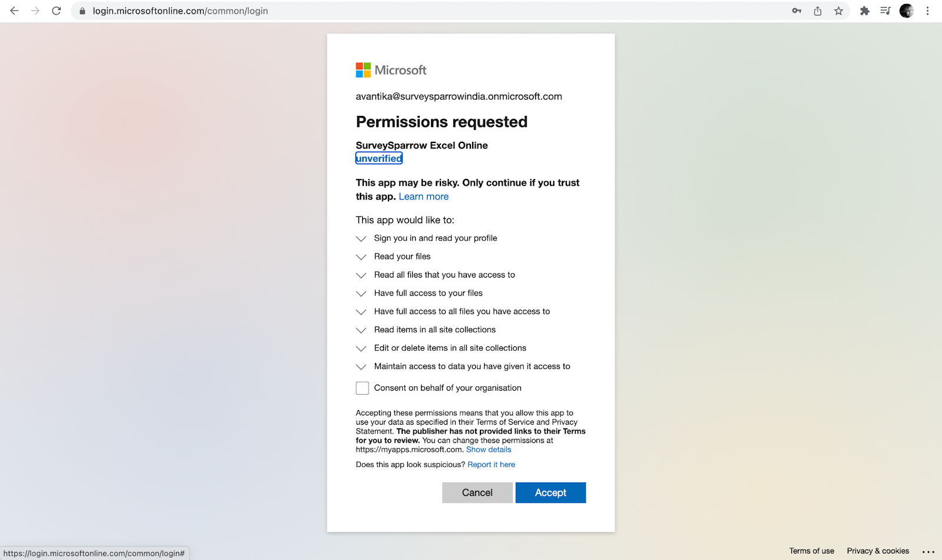Viewport: 942px width, 560px height.
Task: Click the address bar URL field
Action: click(412, 11)
